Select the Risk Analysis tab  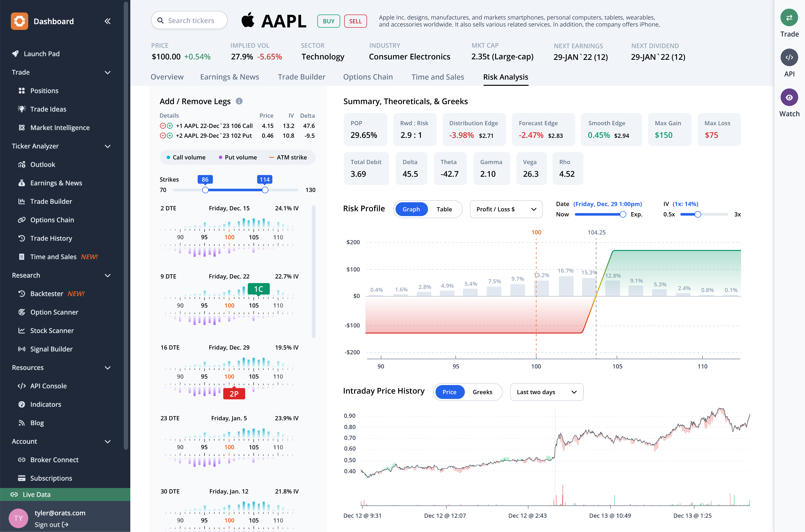tap(506, 77)
